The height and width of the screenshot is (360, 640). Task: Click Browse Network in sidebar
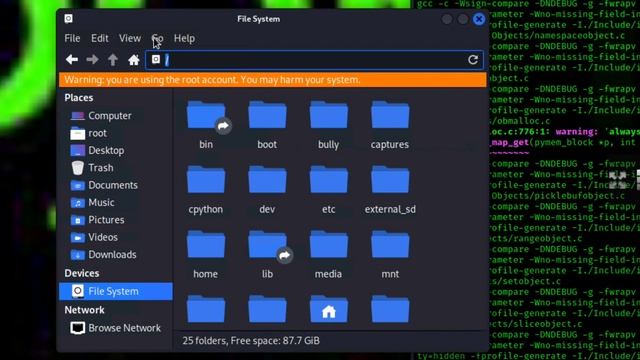(116, 328)
